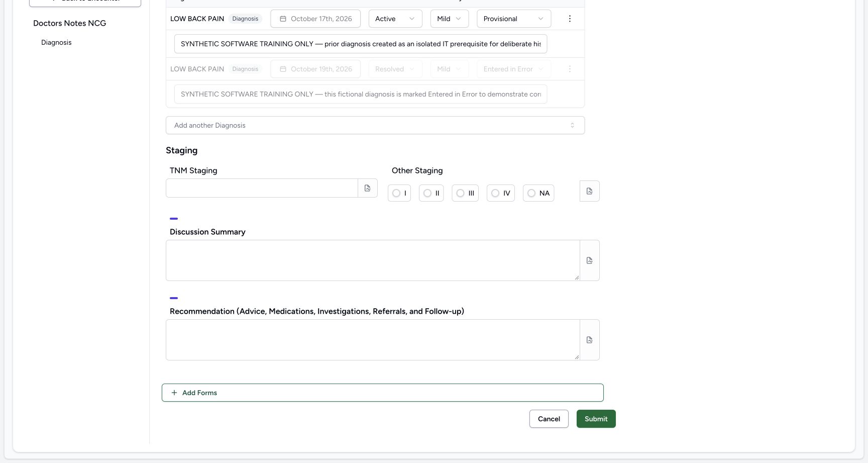Open the Discussion Summary notes icon
This screenshot has width=868, height=463.
pos(590,260)
